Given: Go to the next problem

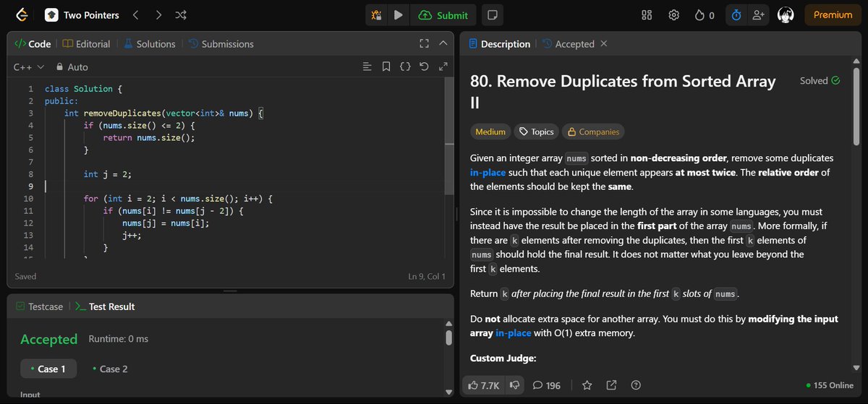Looking at the screenshot, I should tap(158, 14).
